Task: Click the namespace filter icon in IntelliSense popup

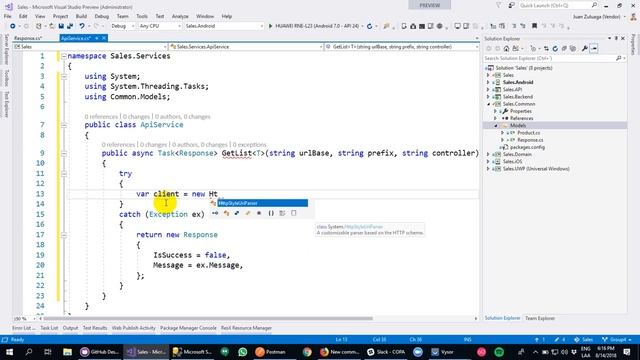Action: [x=215, y=213]
